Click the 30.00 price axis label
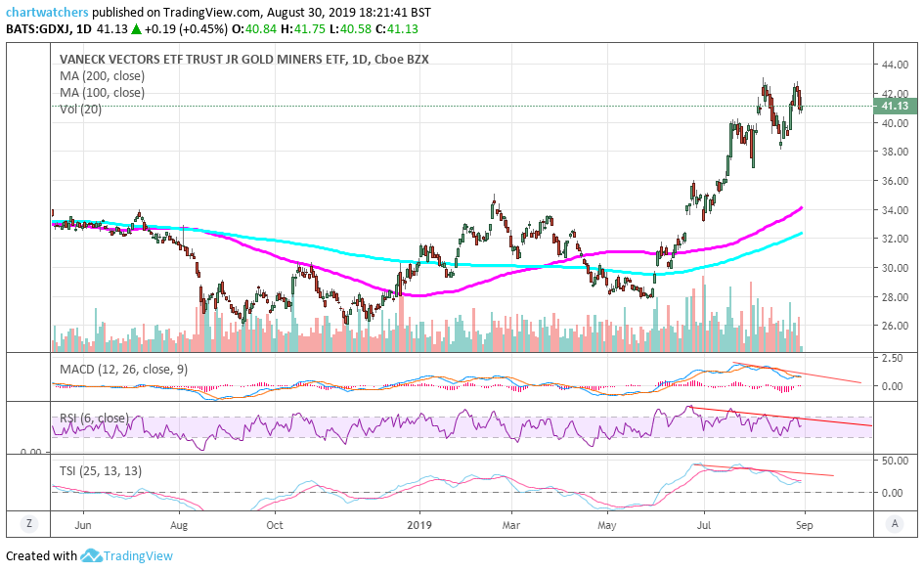 pyautogui.click(x=895, y=268)
